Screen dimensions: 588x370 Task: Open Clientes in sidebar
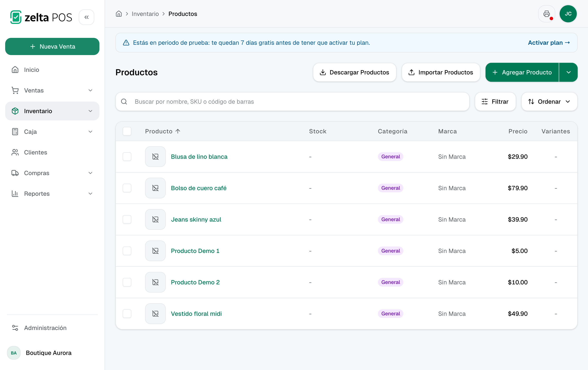pyautogui.click(x=52, y=152)
